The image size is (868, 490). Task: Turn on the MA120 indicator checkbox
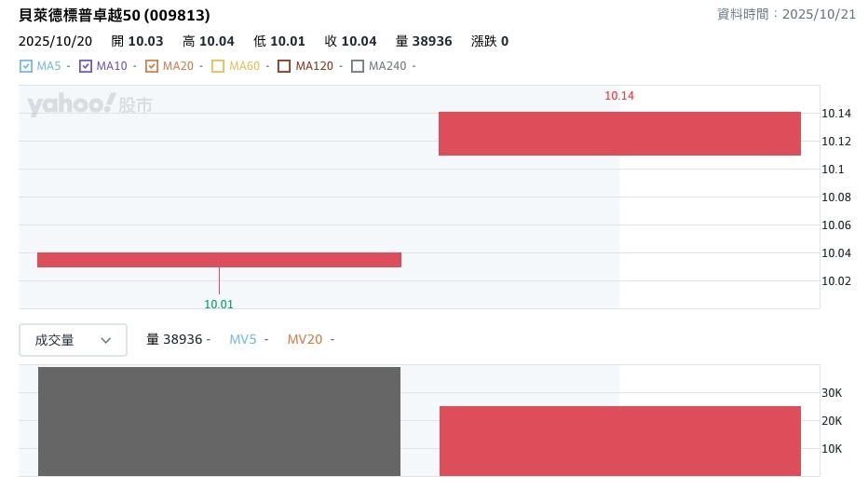click(284, 66)
